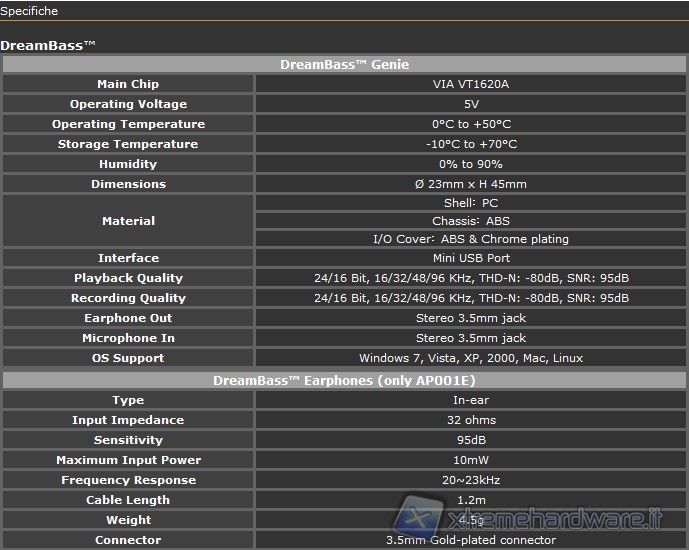Click the '32 ohms' value
The width and height of the screenshot is (689, 550).
coord(471,420)
